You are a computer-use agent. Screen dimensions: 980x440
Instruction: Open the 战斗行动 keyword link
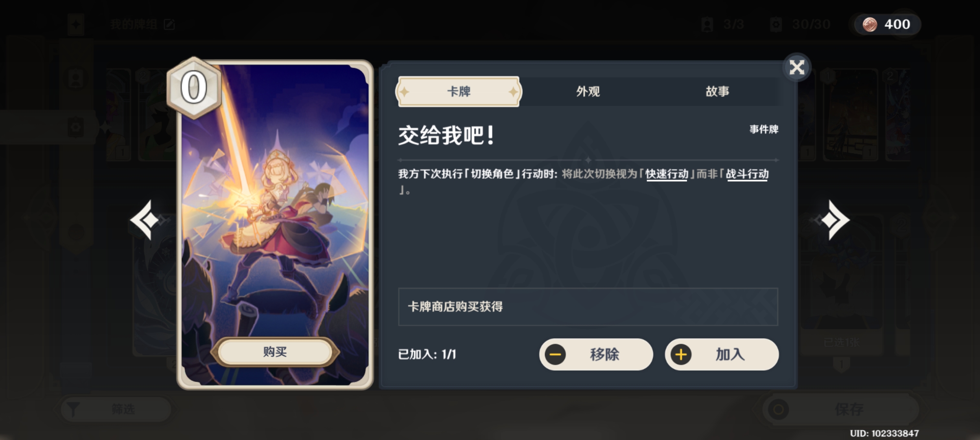747,174
